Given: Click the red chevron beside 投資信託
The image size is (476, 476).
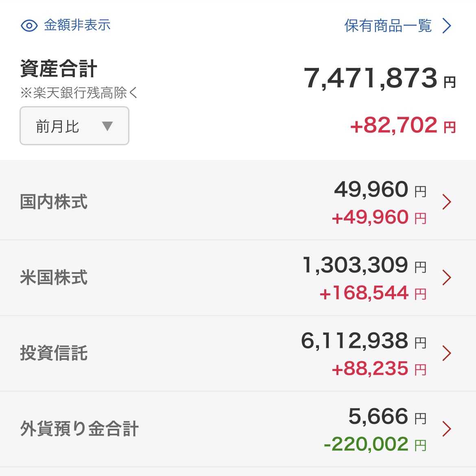Looking at the screenshot, I should click(x=447, y=353).
